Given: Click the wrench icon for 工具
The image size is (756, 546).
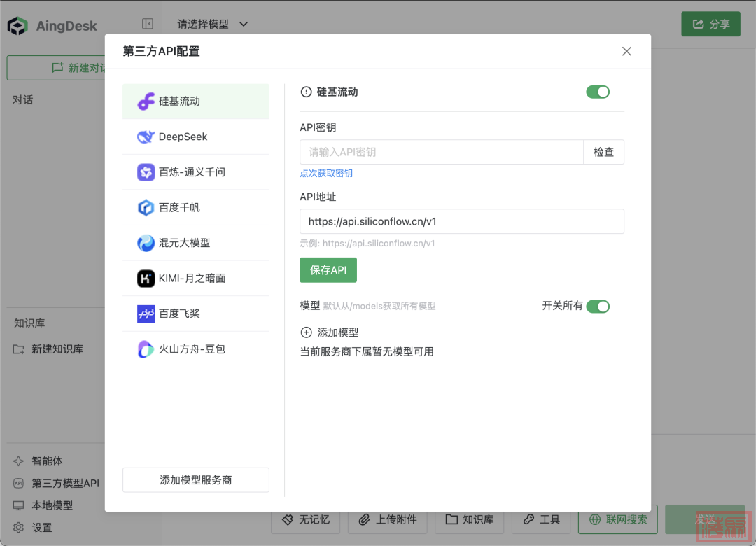Looking at the screenshot, I should [529, 519].
